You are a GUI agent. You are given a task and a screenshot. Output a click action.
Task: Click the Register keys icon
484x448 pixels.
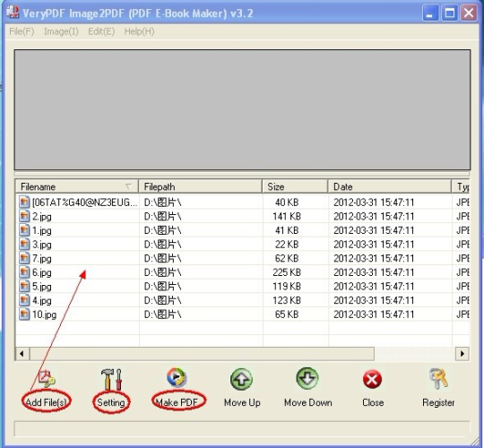coord(438,378)
